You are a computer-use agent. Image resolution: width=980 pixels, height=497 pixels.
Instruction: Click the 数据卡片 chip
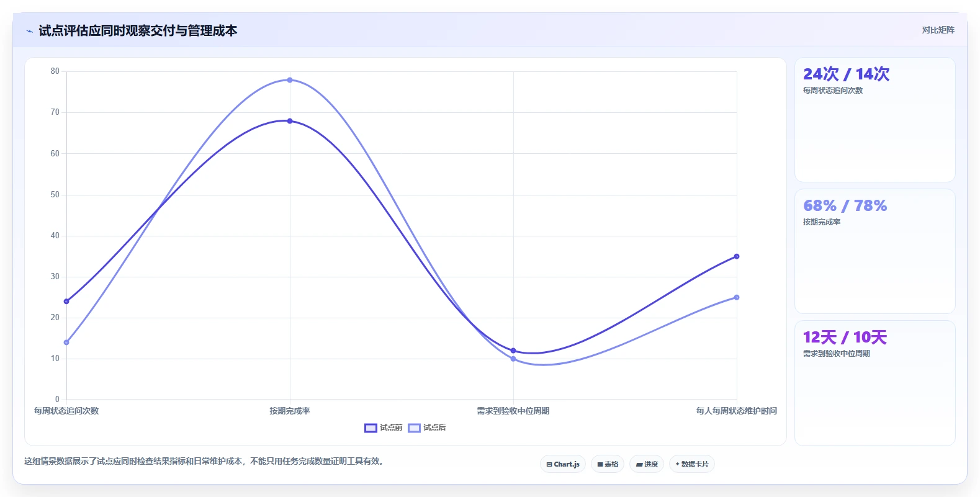[692, 464]
